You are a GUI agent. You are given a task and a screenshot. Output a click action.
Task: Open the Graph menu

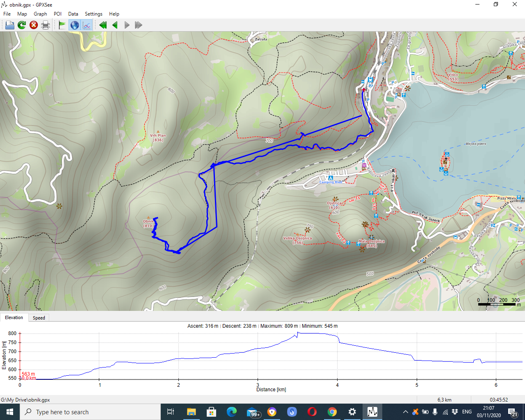(x=40, y=14)
